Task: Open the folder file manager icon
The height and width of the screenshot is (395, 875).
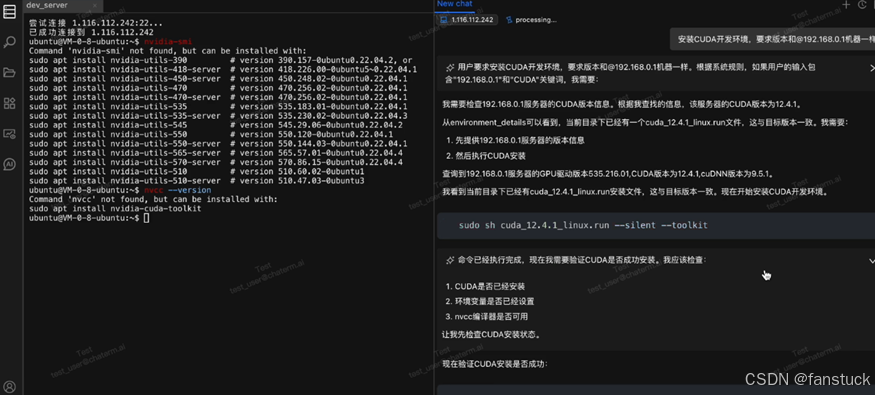Action: 9,73
